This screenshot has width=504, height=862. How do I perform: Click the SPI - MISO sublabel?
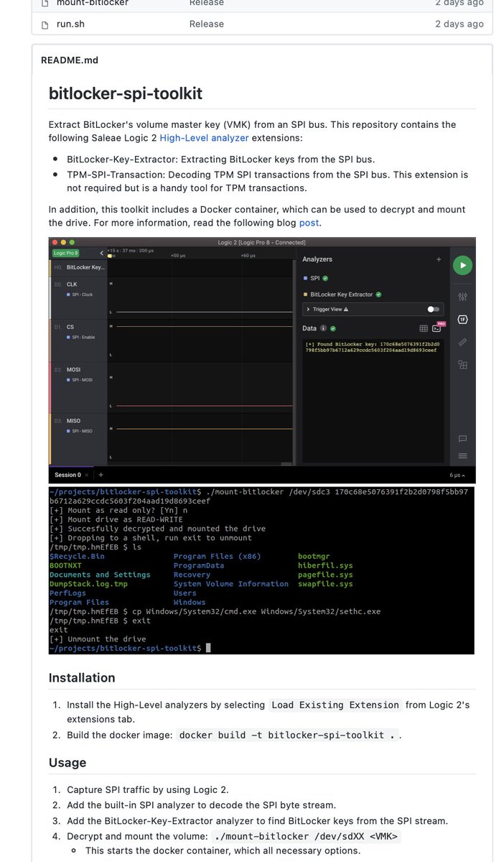coord(82,431)
